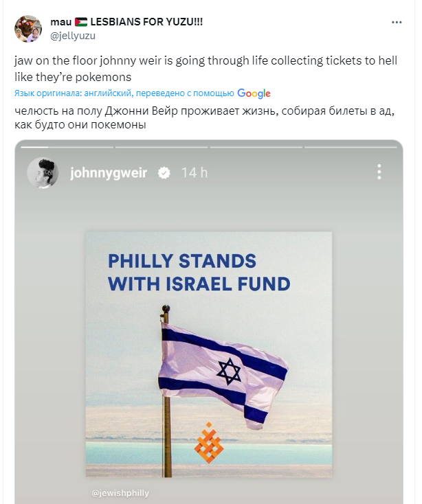Image resolution: width=422 pixels, height=504 pixels.
Task: Click the flag emoji in mau's display name
Action: tap(80, 22)
